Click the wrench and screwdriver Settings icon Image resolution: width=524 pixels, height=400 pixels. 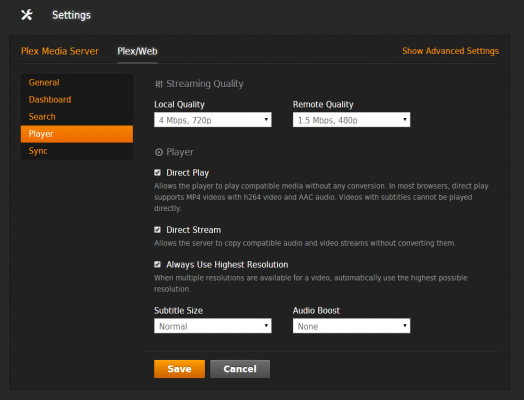point(27,15)
